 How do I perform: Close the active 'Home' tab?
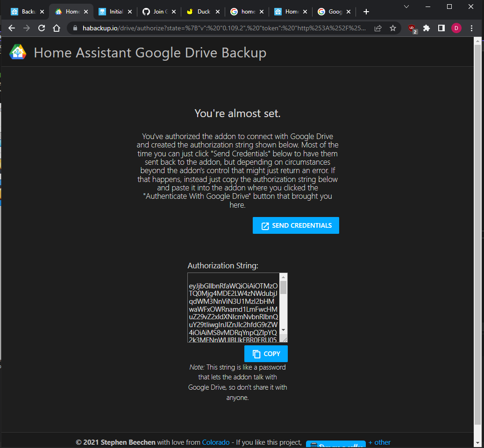coord(86,12)
